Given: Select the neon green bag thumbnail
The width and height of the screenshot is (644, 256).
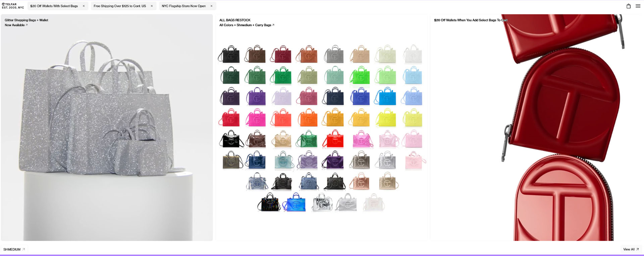Looking at the screenshot, I should click(x=360, y=76).
